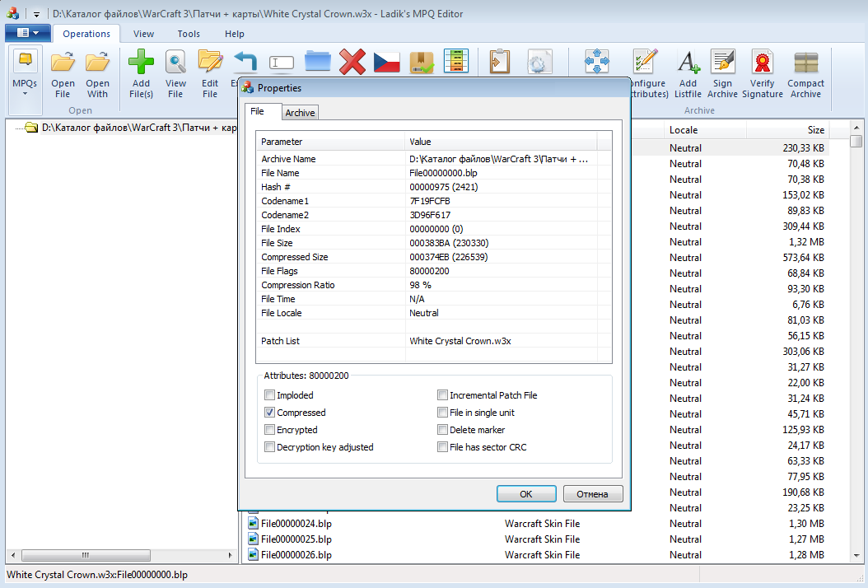Click the rename text-field icon
The width and height of the screenshot is (868, 588).
point(281,63)
